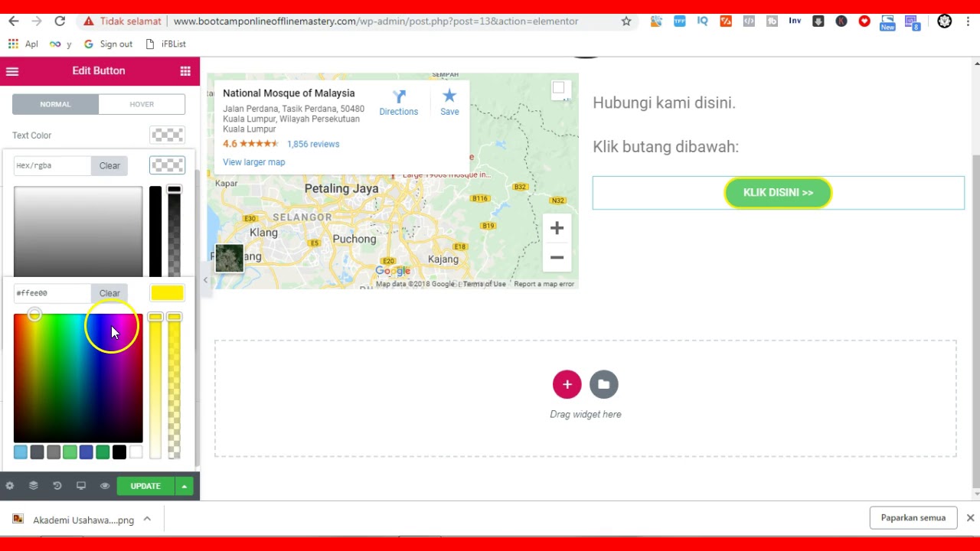980x551 pixels.
Task: Open the 1,856 reviews link
Action: [x=313, y=144]
